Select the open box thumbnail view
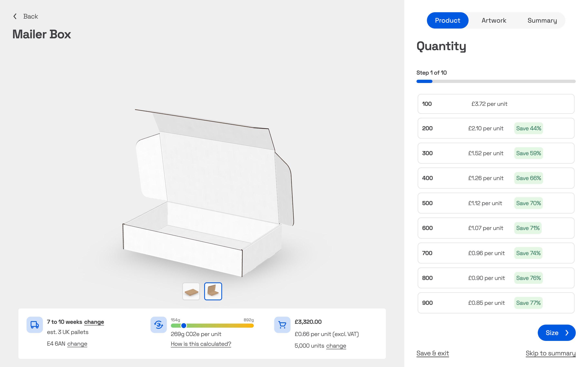The width and height of the screenshot is (588, 367). pyautogui.click(x=213, y=291)
